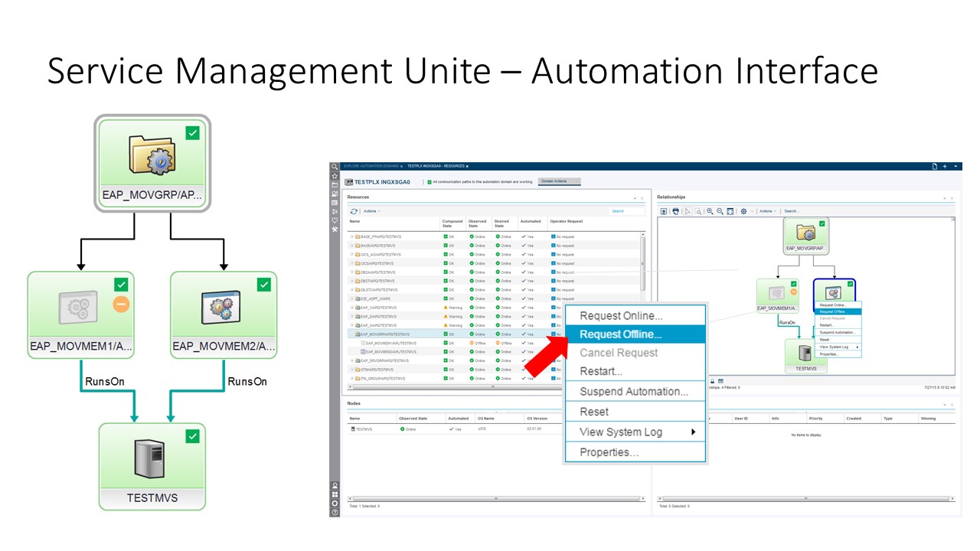Open the Actions dropdown in the Resources panel
Screen dimensions: 980x551
(369, 210)
